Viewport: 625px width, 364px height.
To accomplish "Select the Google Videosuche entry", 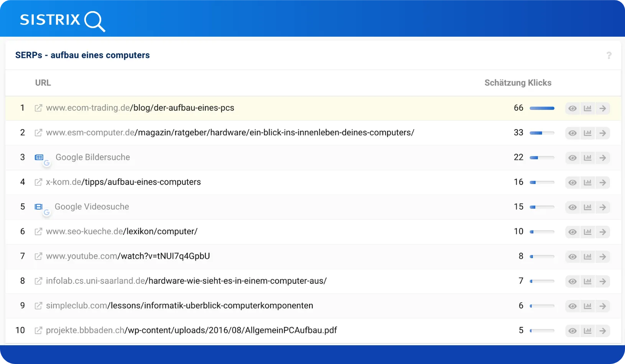I will tap(92, 207).
